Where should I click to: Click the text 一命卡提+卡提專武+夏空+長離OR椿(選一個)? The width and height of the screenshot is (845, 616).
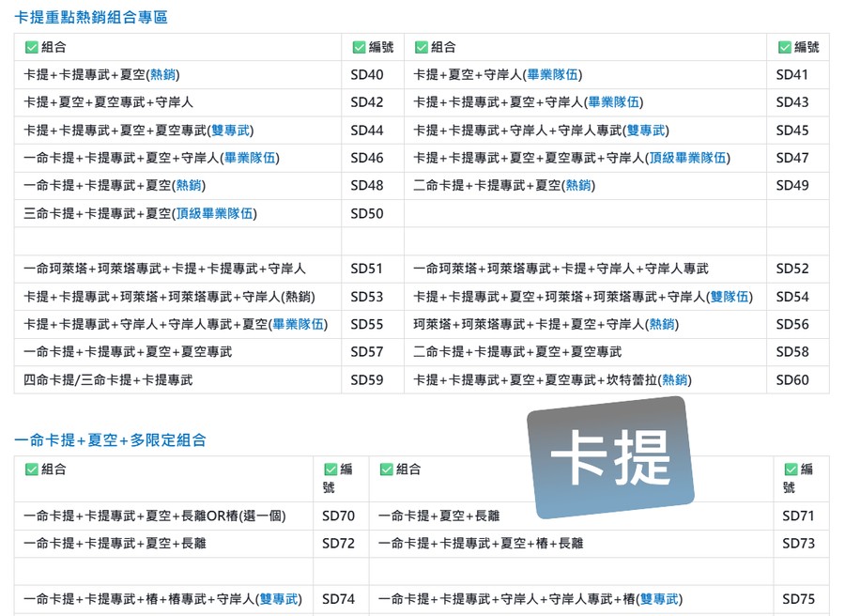pyautogui.click(x=155, y=516)
